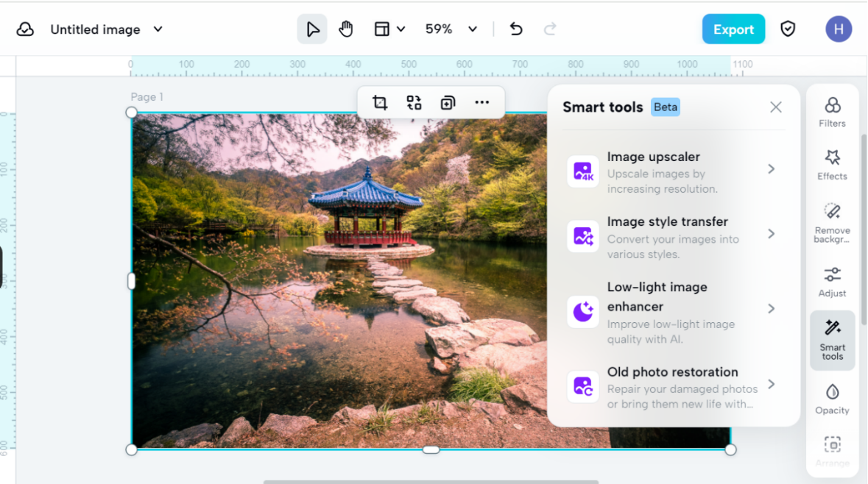
Task: Click the Export button
Action: click(733, 29)
